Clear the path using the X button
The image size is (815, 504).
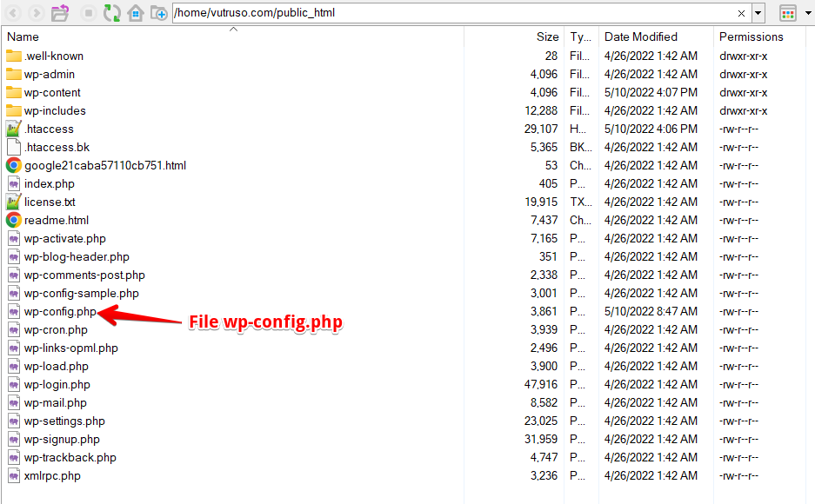click(x=744, y=13)
